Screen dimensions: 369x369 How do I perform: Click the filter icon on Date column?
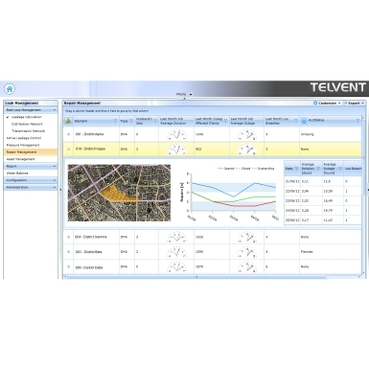pos(296,169)
